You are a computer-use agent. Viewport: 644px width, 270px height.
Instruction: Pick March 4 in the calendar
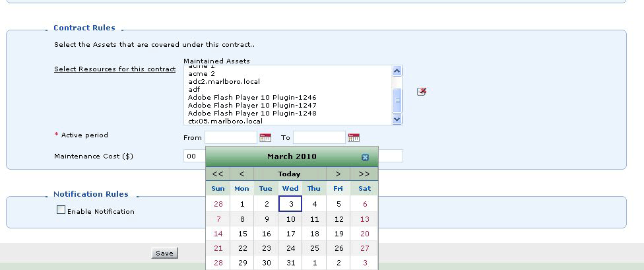314,204
